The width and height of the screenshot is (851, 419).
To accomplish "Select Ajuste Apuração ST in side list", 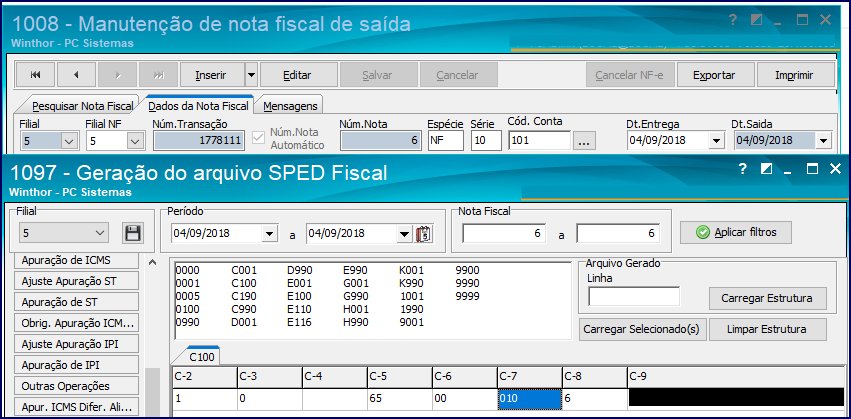I will point(77,281).
